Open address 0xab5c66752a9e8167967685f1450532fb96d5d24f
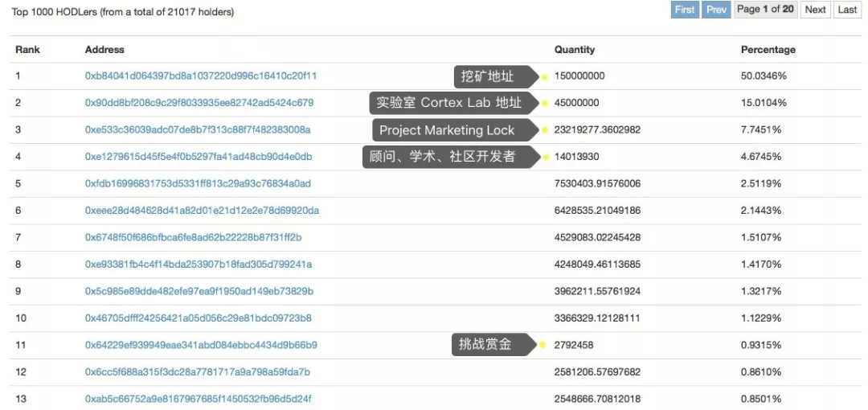 pos(199,399)
